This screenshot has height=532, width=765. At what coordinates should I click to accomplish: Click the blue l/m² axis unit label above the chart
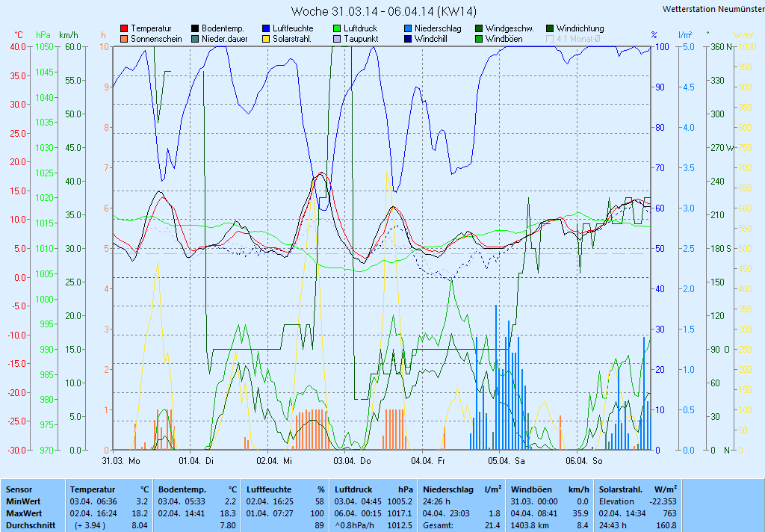[686, 35]
